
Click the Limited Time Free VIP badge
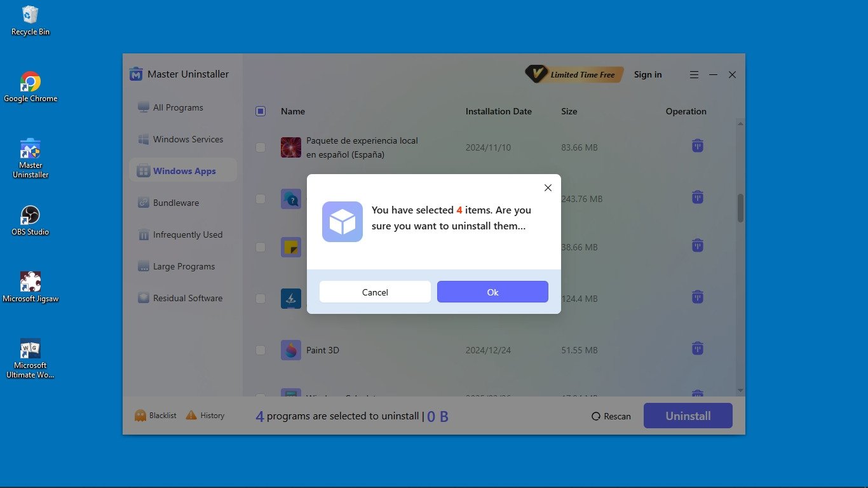[574, 75]
